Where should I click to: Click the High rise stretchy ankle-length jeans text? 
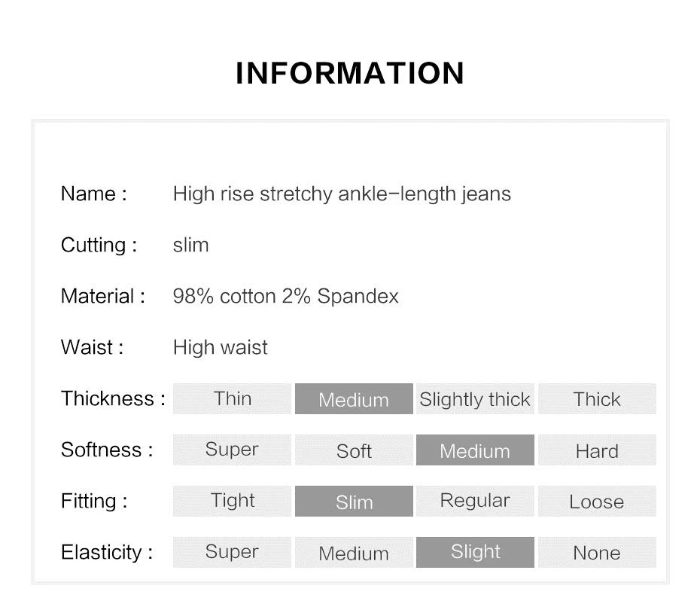click(x=342, y=194)
